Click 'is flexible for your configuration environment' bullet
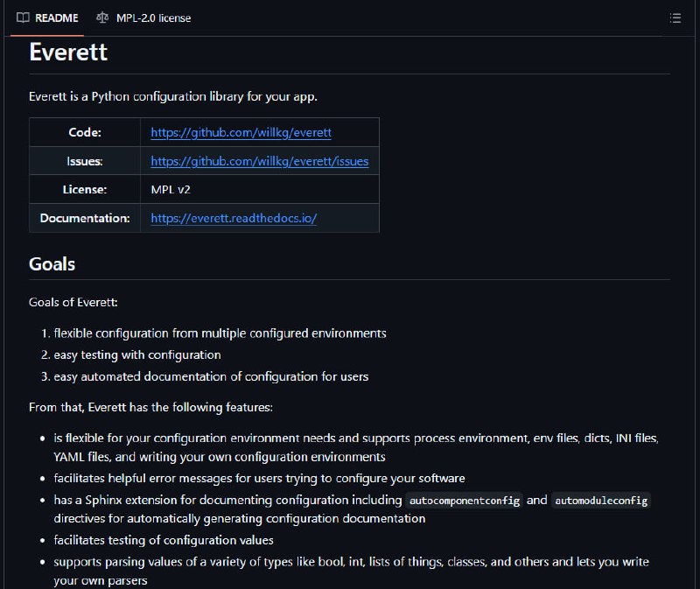 tap(356, 447)
